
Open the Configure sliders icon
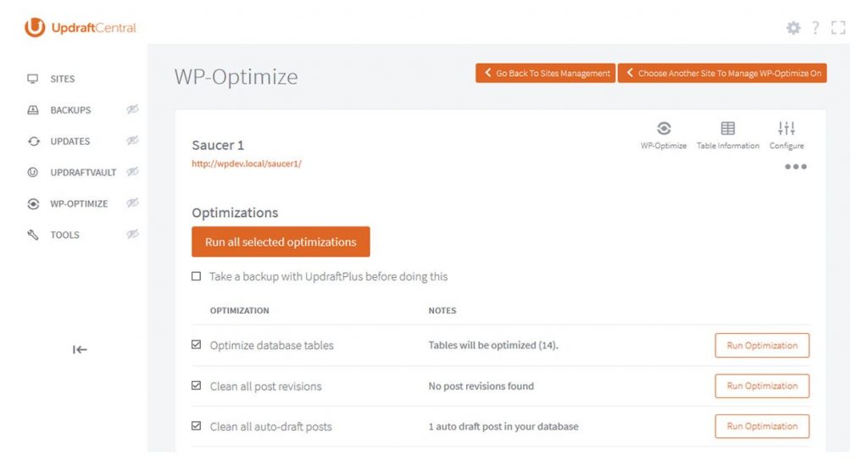(787, 129)
